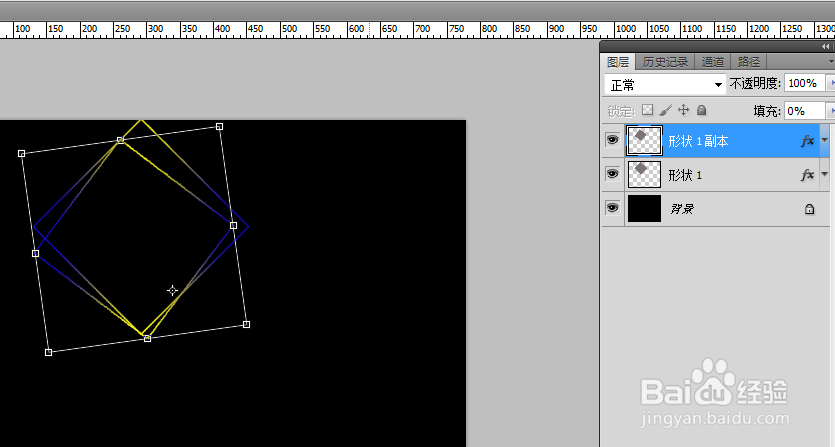Collapse the panel with double-arrow icon
Image resolution: width=835 pixels, height=447 pixels.
[x=825, y=47]
